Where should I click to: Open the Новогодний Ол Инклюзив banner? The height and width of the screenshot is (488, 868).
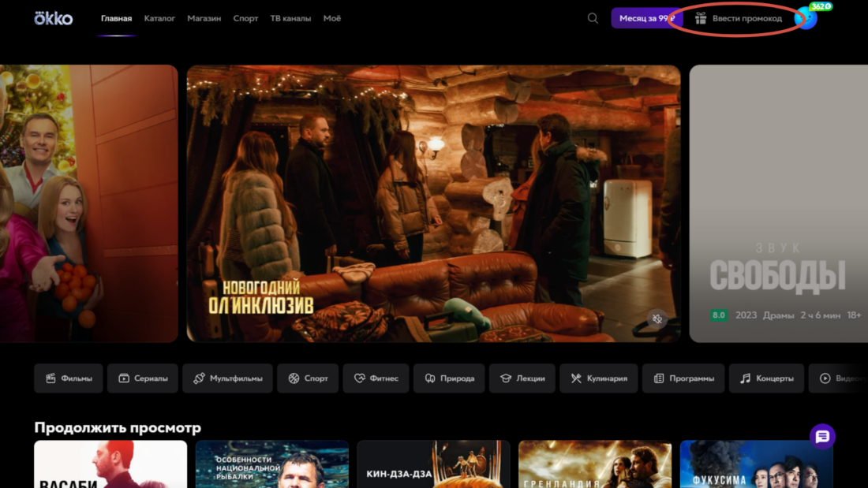433,203
